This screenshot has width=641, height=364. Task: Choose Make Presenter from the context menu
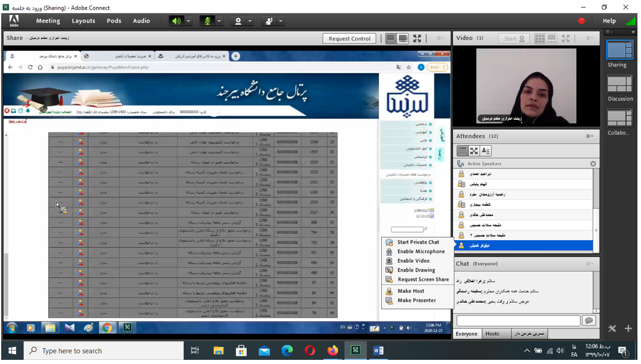click(x=418, y=301)
